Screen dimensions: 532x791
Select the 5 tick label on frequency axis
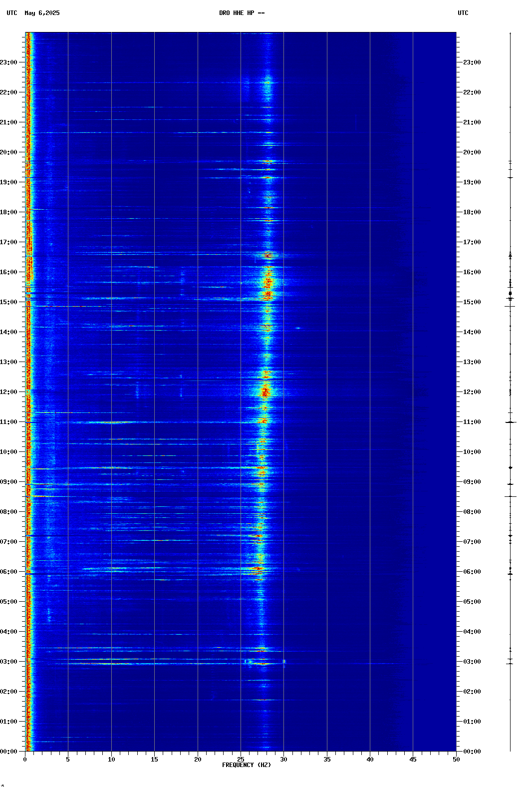tap(68, 760)
